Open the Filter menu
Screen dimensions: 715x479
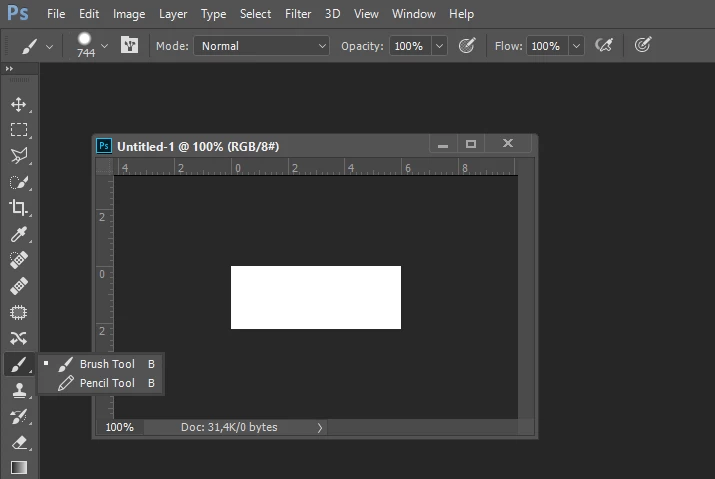click(x=298, y=14)
